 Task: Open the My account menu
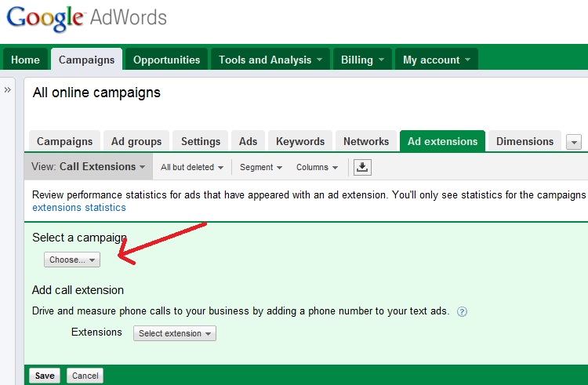[437, 60]
